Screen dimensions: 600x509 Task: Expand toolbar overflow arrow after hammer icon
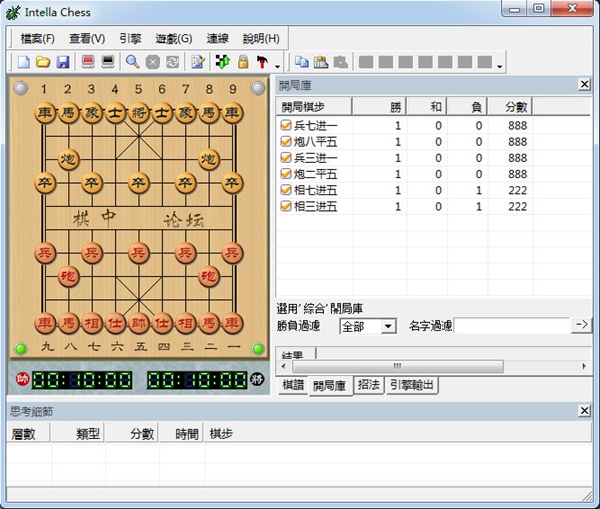pyautogui.click(x=277, y=67)
